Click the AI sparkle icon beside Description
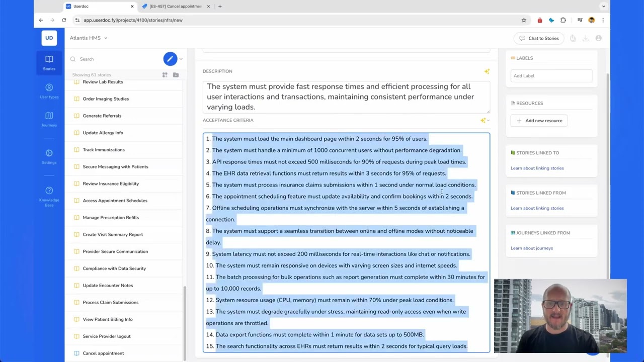This screenshot has height=362, width=644. pos(487,71)
